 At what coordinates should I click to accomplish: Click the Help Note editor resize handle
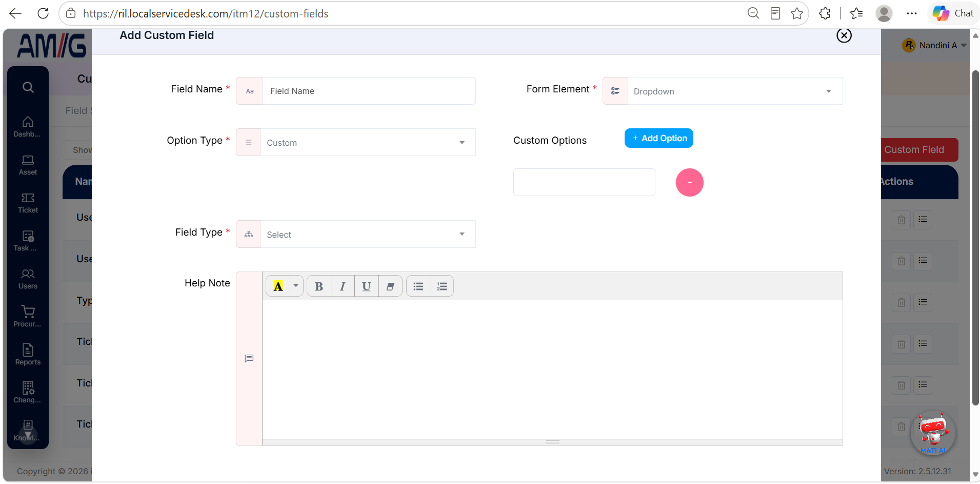click(552, 442)
